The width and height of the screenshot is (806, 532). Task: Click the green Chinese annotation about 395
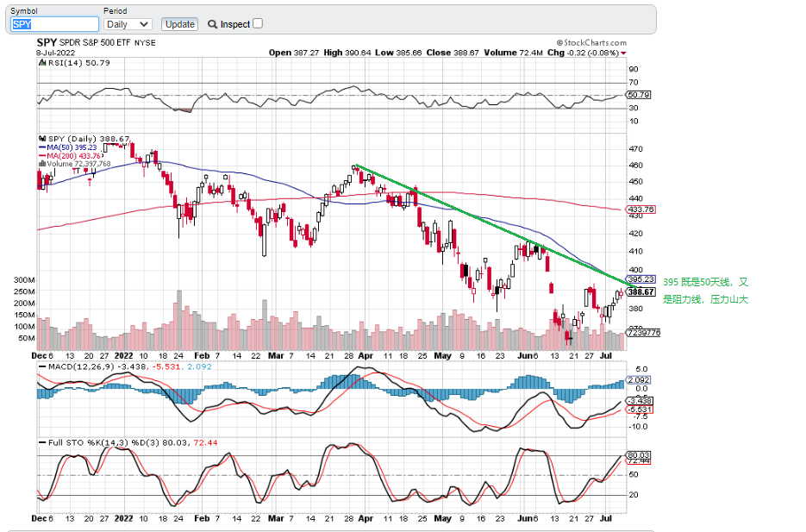(706, 291)
